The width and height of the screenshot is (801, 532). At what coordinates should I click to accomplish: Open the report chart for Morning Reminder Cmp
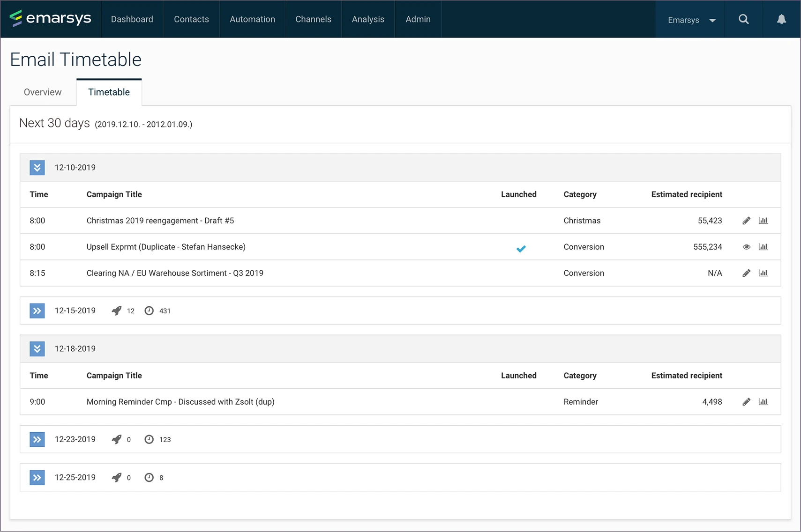click(763, 402)
